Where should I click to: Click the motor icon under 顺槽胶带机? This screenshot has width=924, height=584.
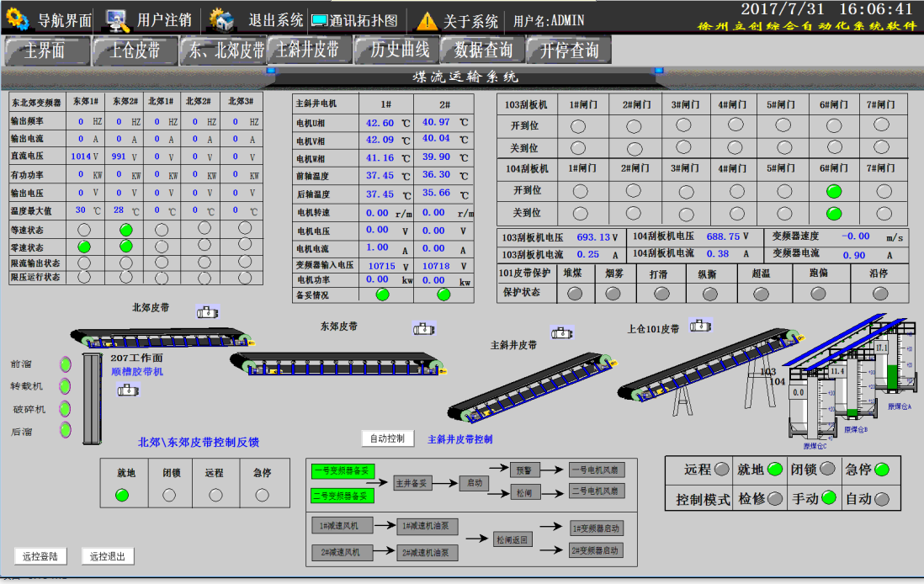[x=127, y=390]
